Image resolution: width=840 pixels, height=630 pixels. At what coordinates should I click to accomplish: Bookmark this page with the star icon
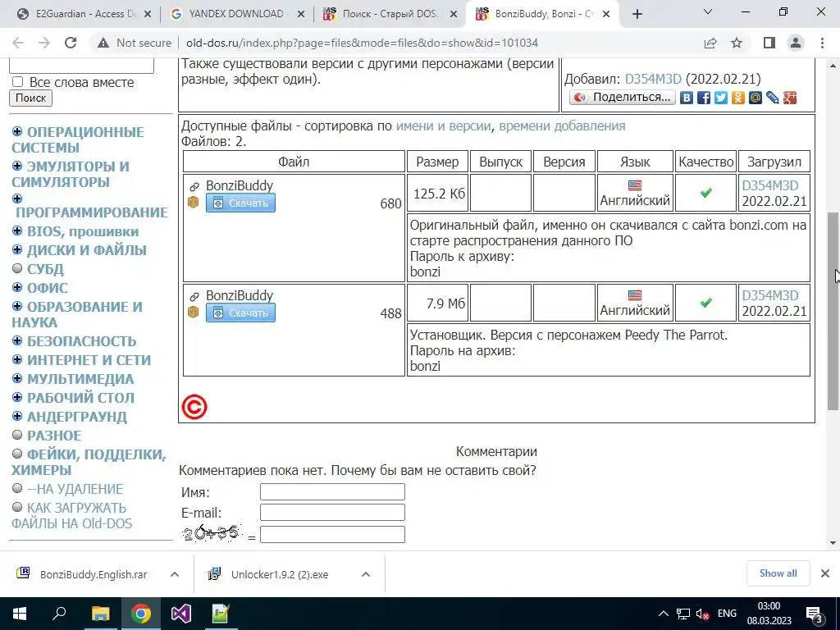coord(737,43)
